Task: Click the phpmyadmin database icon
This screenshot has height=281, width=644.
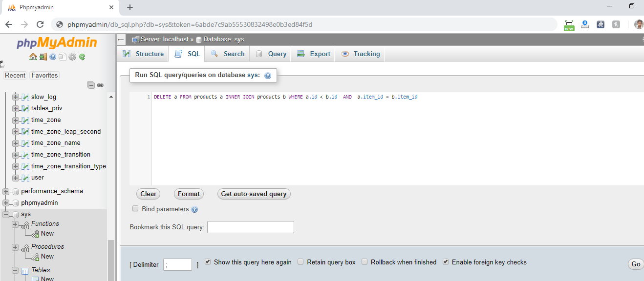Action: [x=16, y=203]
